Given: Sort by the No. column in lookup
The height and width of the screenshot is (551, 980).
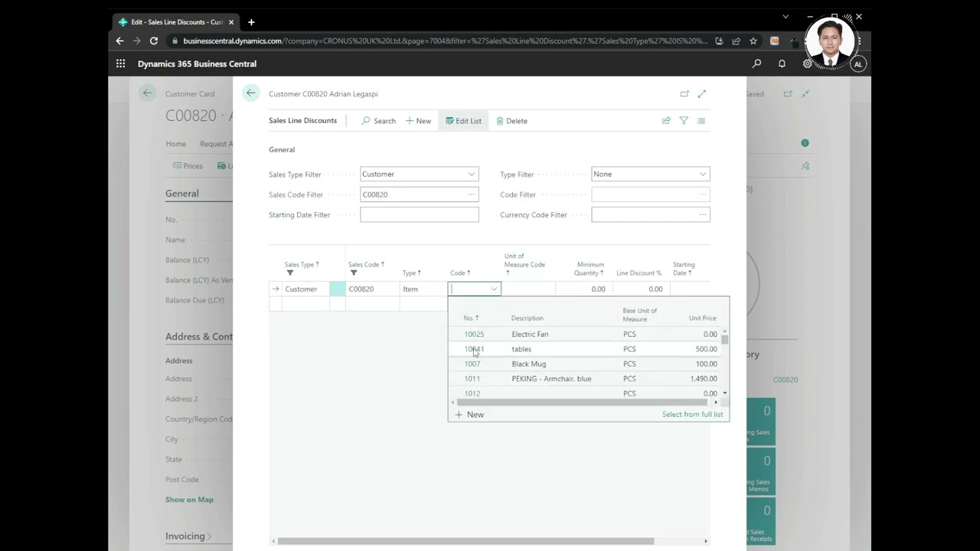Looking at the screenshot, I should (471, 318).
